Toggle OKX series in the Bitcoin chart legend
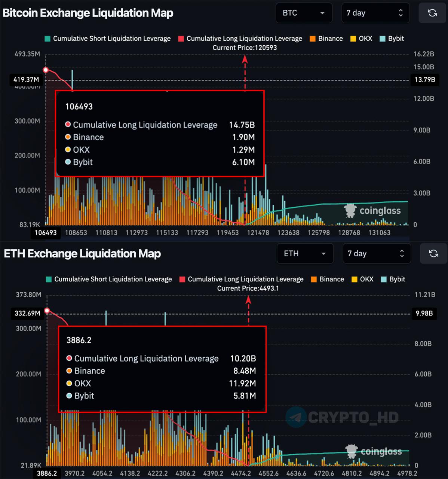Viewport: 448px width, 479px height. click(361, 39)
